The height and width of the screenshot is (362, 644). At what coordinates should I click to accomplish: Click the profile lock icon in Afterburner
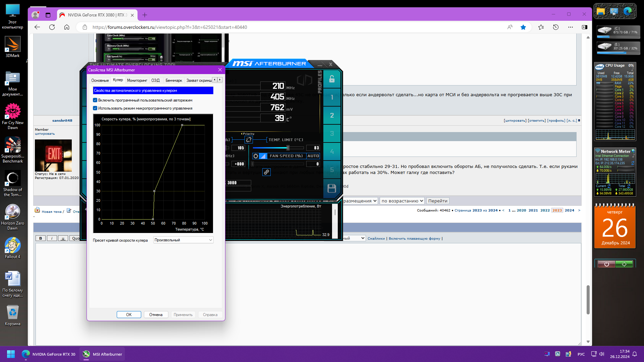click(332, 79)
